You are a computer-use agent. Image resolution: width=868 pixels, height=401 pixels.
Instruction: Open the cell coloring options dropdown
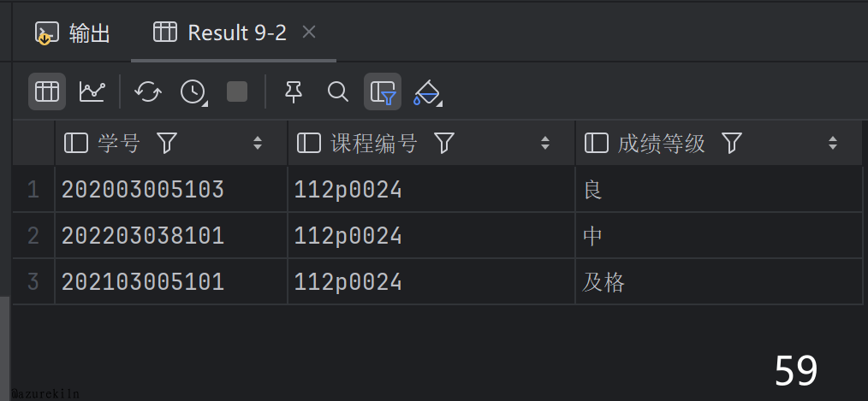[x=427, y=92]
